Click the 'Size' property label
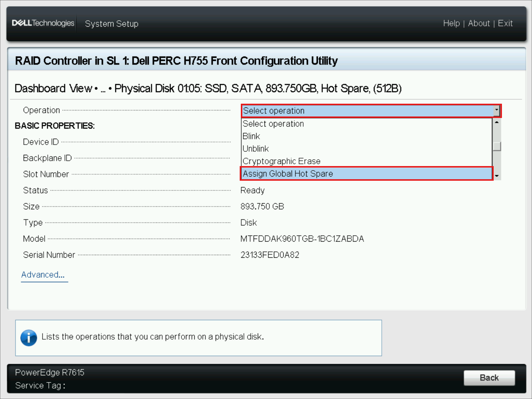 point(31,206)
